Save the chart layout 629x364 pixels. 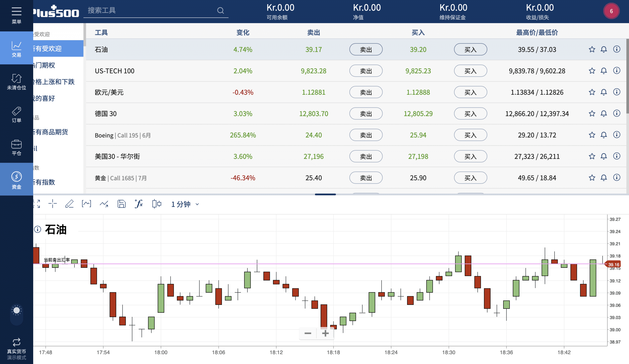(121, 204)
